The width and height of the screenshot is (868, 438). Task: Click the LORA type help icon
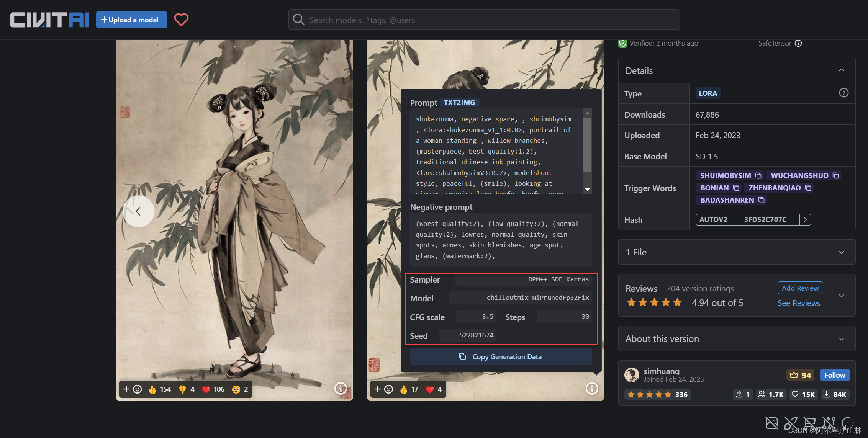[843, 93]
